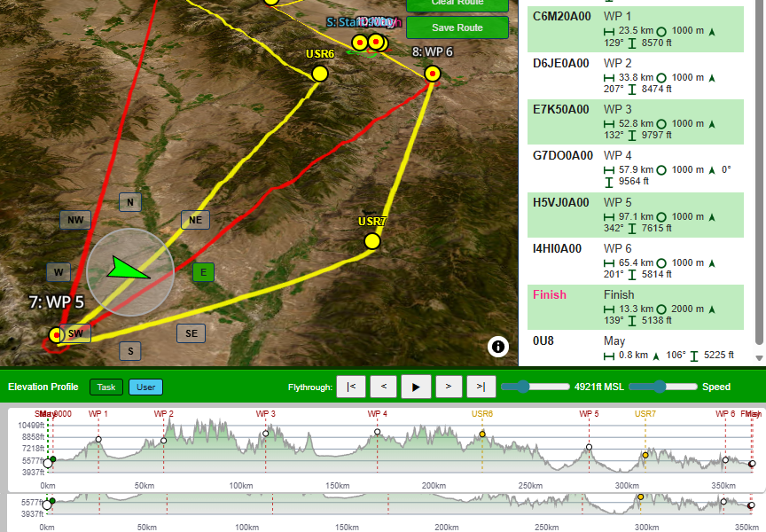
Task: Click the USR6 waypoint marker on map
Action: 319,74
